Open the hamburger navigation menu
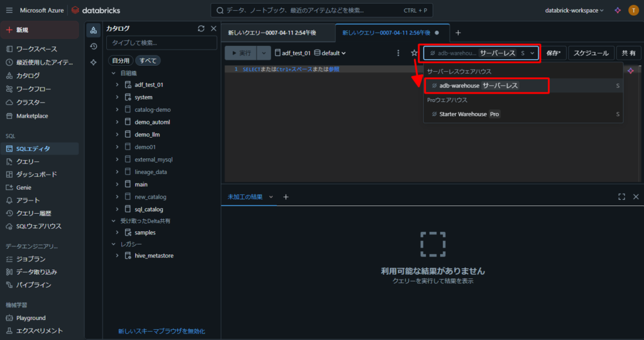This screenshot has height=340, width=644. coord(9,10)
